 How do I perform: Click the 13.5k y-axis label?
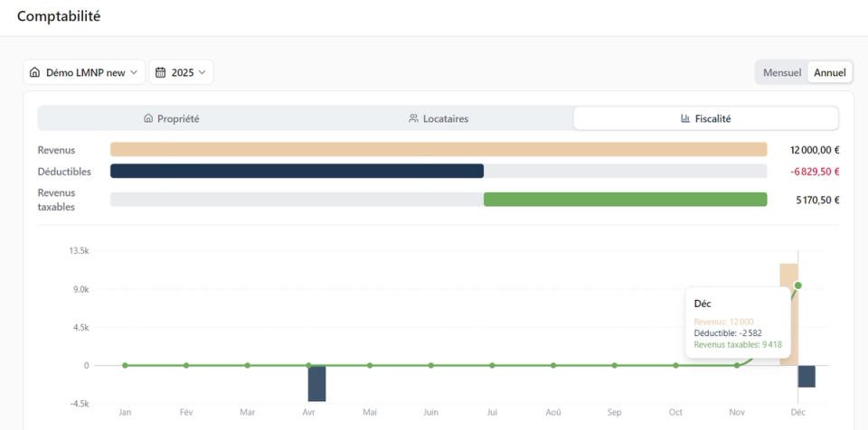(80, 251)
